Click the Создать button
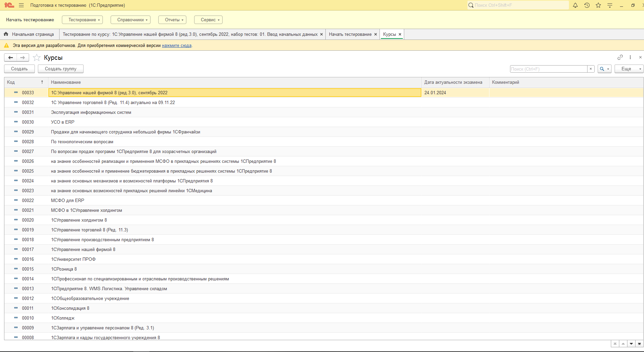Image resolution: width=644 pixels, height=352 pixels. coord(19,69)
